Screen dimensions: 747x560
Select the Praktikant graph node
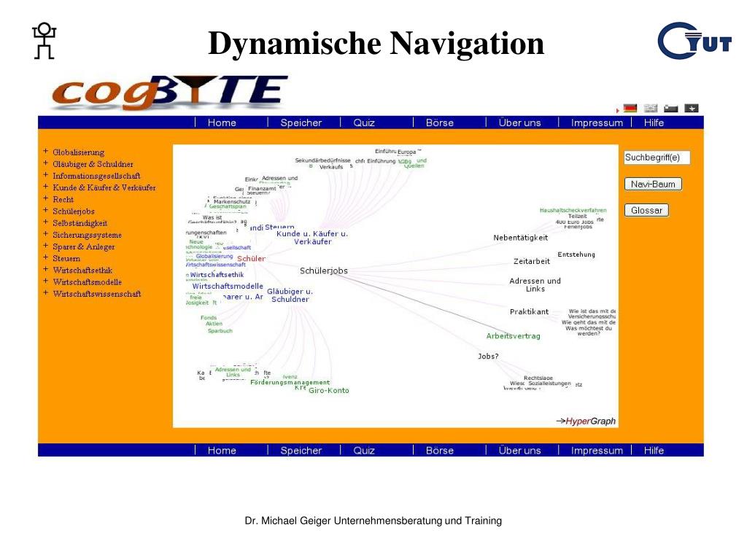pos(530,312)
